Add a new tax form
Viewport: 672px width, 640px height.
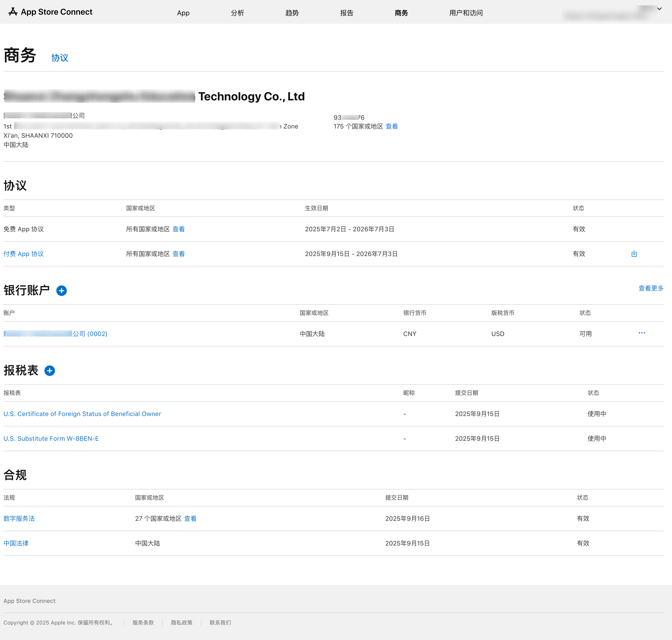[x=50, y=371]
